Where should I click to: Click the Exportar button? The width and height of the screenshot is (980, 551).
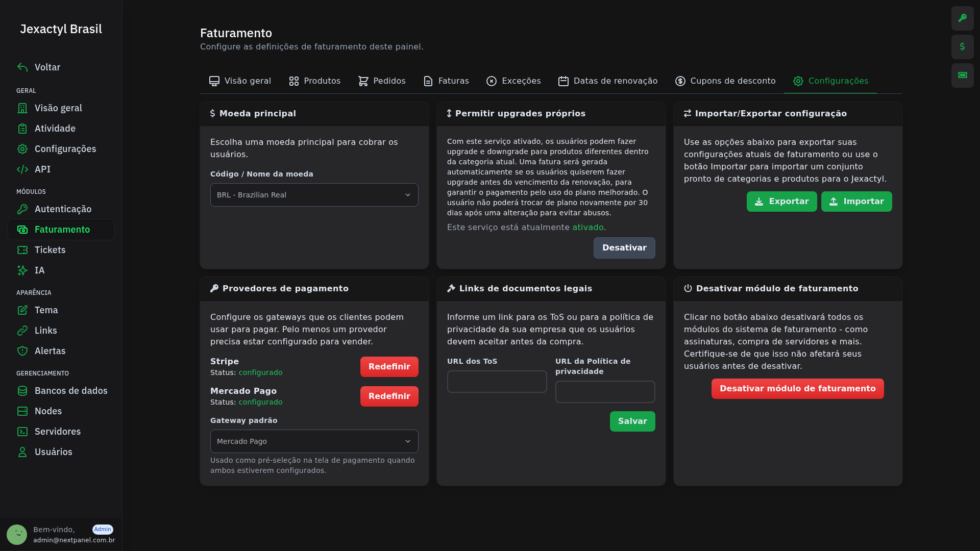click(x=782, y=202)
